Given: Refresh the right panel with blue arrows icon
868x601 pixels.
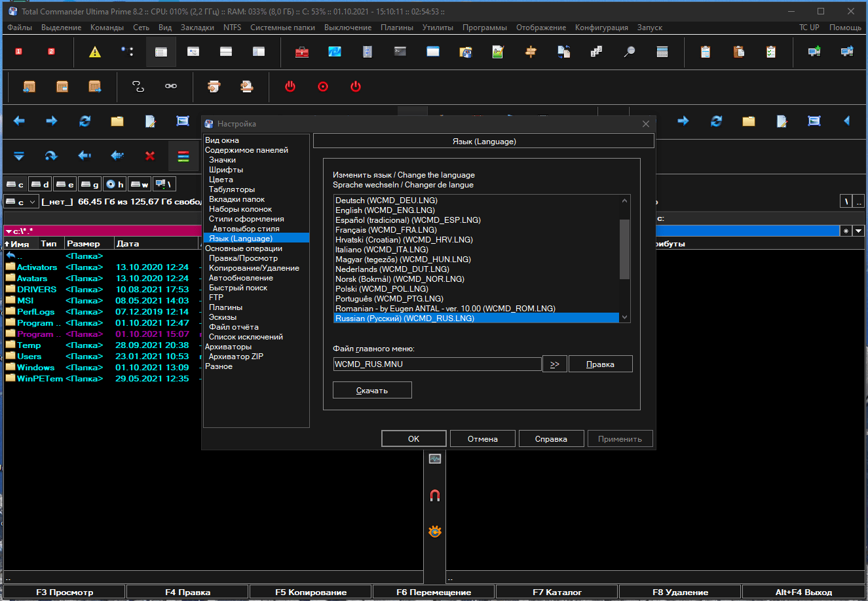Looking at the screenshot, I should tap(716, 121).
